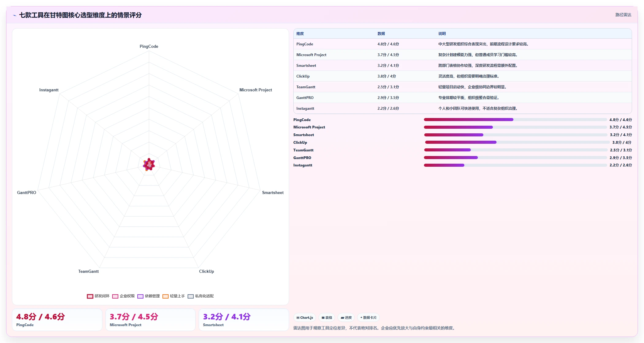The width and height of the screenshot is (644, 343).
Task: Click the Smartsheet table row name
Action: coord(306,66)
